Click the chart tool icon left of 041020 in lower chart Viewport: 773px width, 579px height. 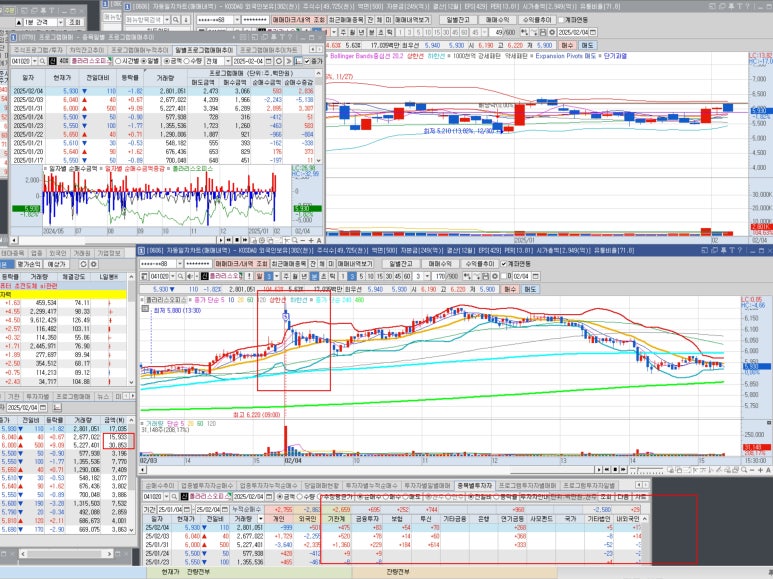click(144, 276)
